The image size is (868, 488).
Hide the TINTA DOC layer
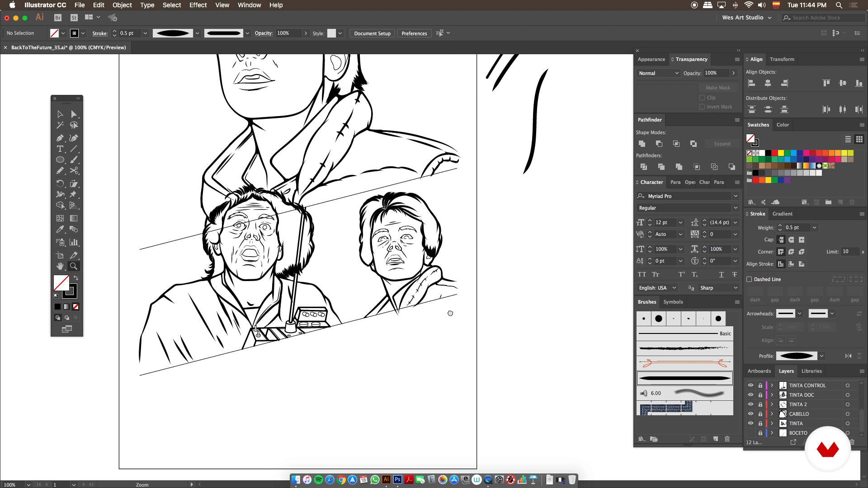(x=751, y=395)
